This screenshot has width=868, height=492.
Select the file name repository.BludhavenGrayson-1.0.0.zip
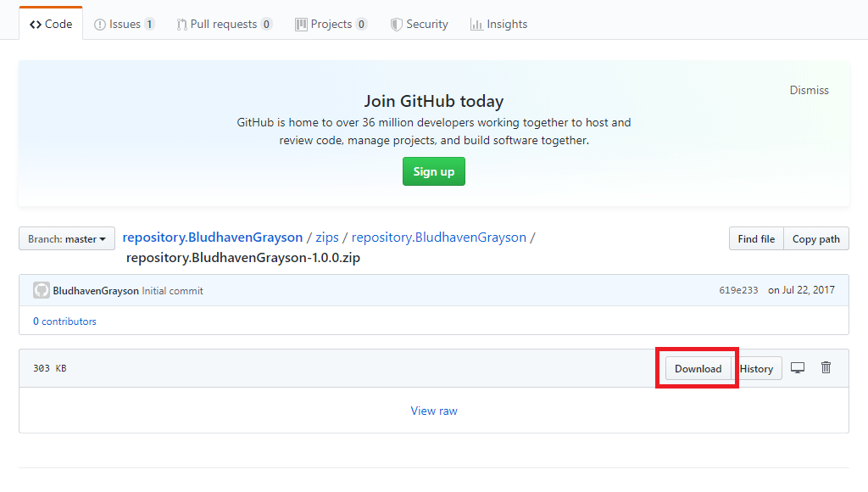(x=243, y=258)
